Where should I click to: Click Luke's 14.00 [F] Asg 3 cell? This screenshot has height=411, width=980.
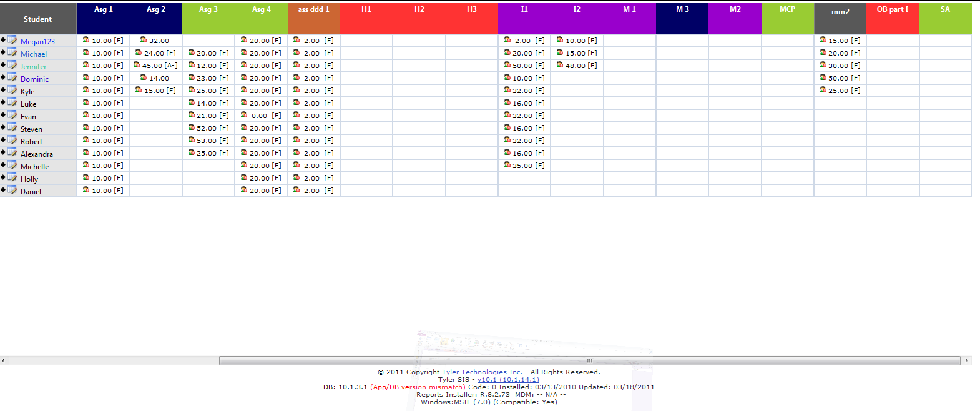(208, 103)
